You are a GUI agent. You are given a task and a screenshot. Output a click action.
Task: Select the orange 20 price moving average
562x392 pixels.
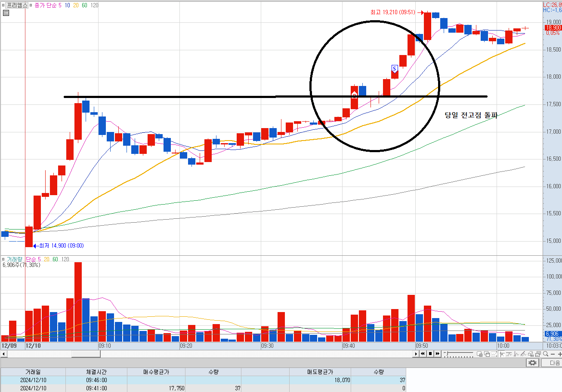tap(77, 5)
